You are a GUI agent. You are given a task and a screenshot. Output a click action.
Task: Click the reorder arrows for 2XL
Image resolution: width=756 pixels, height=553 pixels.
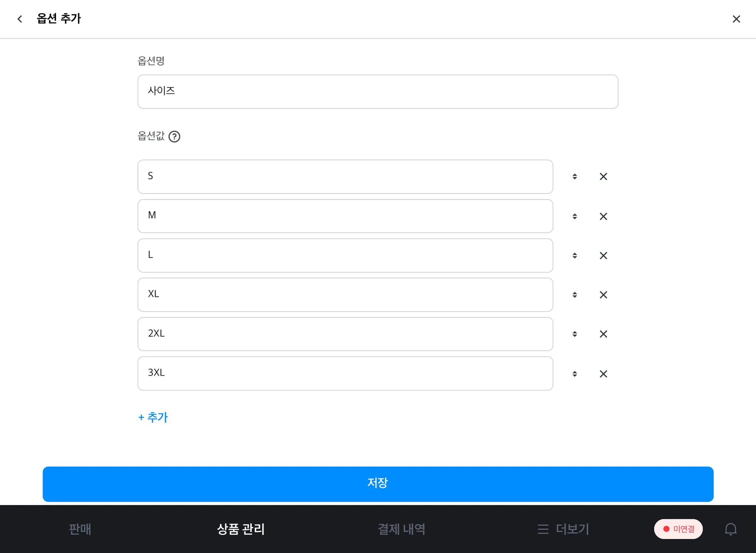[574, 334]
